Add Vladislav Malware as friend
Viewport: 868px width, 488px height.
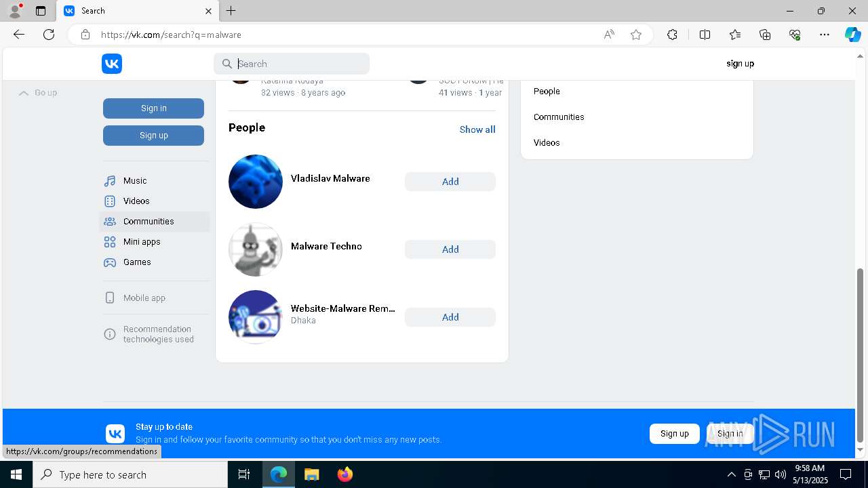click(x=450, y=182)
